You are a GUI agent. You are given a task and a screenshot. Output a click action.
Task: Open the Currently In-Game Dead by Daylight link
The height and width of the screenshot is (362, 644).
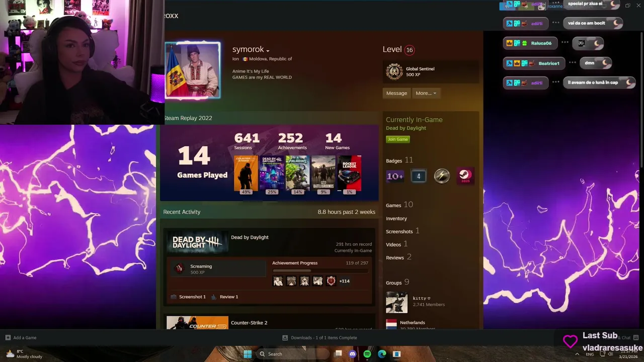406,128
